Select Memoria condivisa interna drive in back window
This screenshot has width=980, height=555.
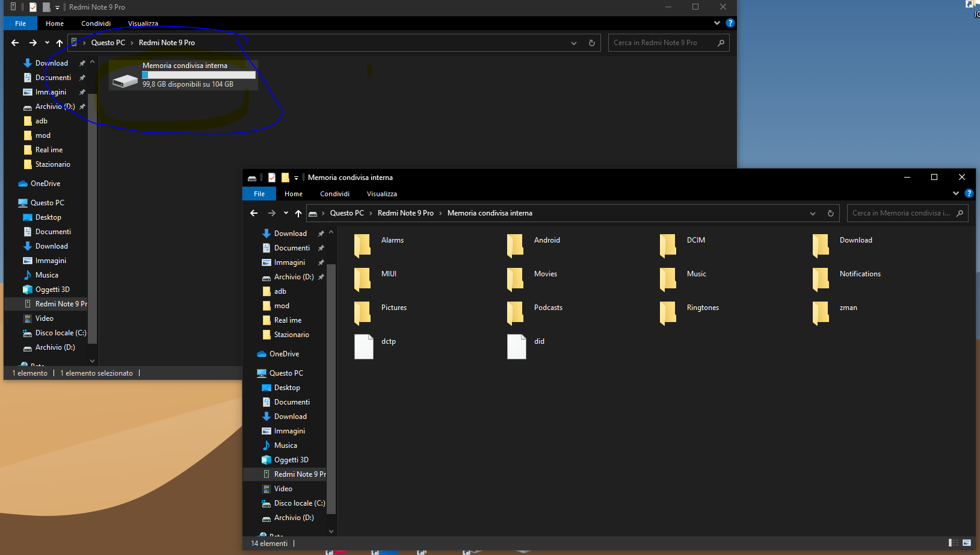click(x=183, y=75)
